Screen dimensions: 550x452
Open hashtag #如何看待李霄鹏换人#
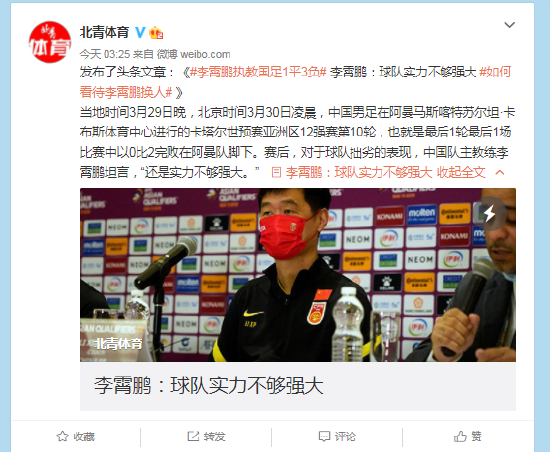click(295, 82)
